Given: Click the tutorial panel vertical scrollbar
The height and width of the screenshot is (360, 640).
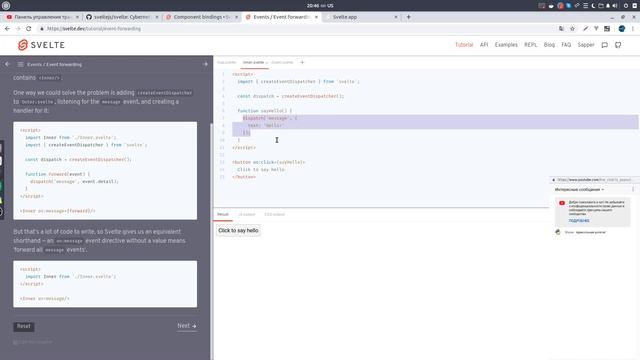Looking at the screenshot, I should click(x=211, y=241).
